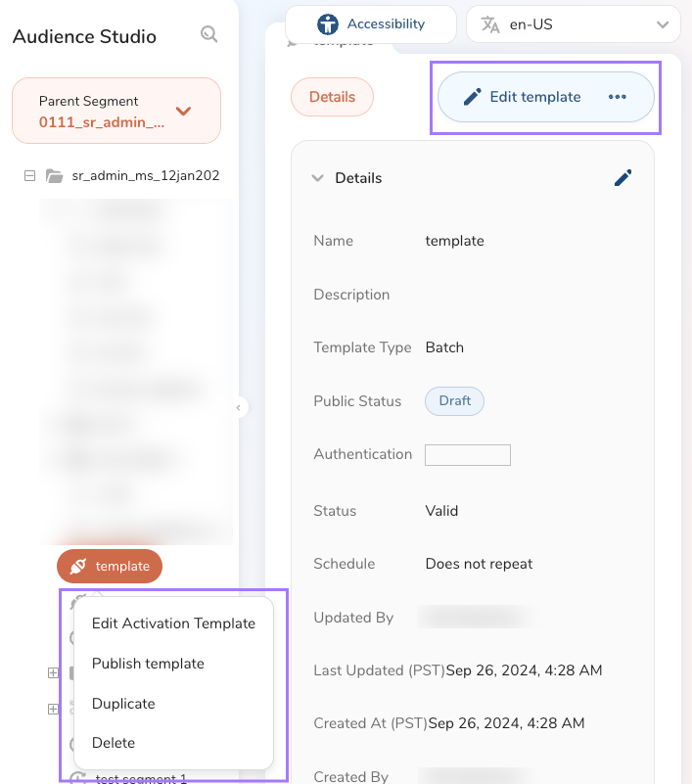Click the Authentication field box
Viewport: 692px width, 784px height.
(467, 455)
